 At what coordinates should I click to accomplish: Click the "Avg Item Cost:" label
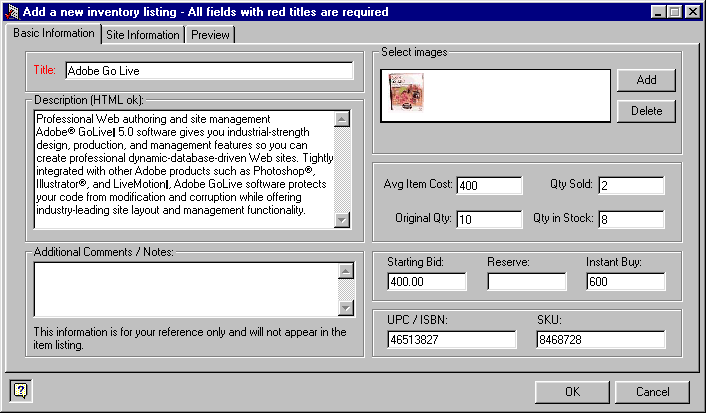[x=418, y=184]
